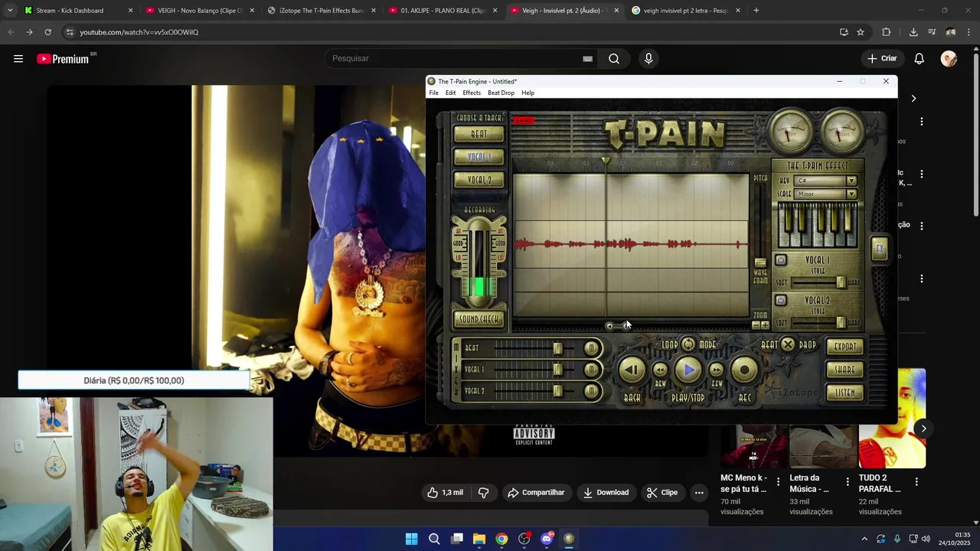Click the zoom in plus button

tap(765, 325)
